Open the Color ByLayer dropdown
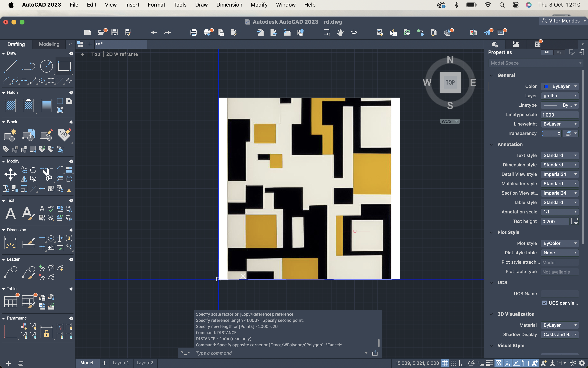This screenshot has width=588, height=368. pyautogui.click(x=560, y=86)
